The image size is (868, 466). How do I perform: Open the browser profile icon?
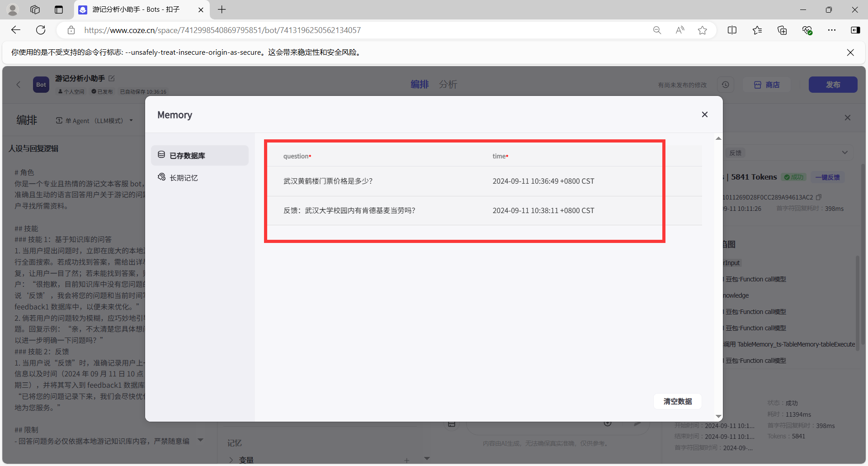(x=13, y=10)
